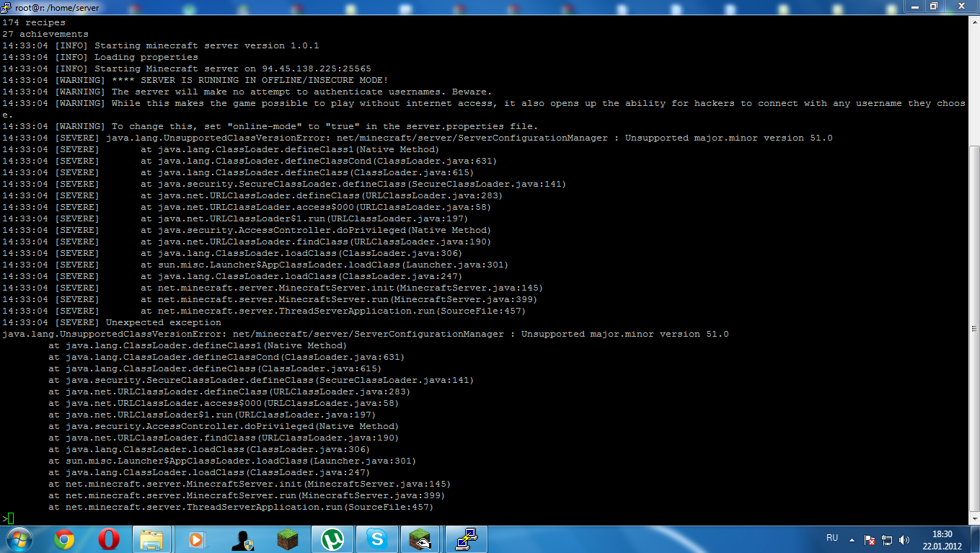
Task: Open uTorrent from the taskbar
Action: [x=332, y=539]
